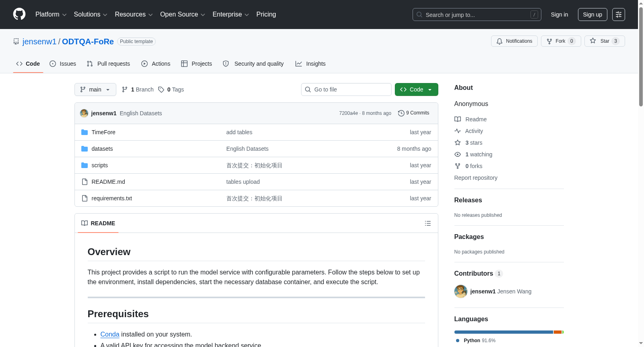This screenshot has height=347, width=644.
Task: Click the datasets folder icon
Action: click(85, 149)
